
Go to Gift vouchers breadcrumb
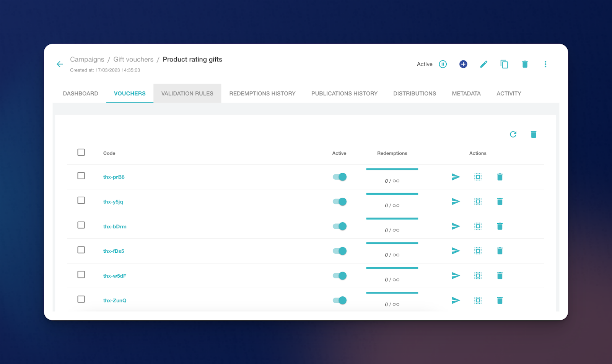[133, 60]
